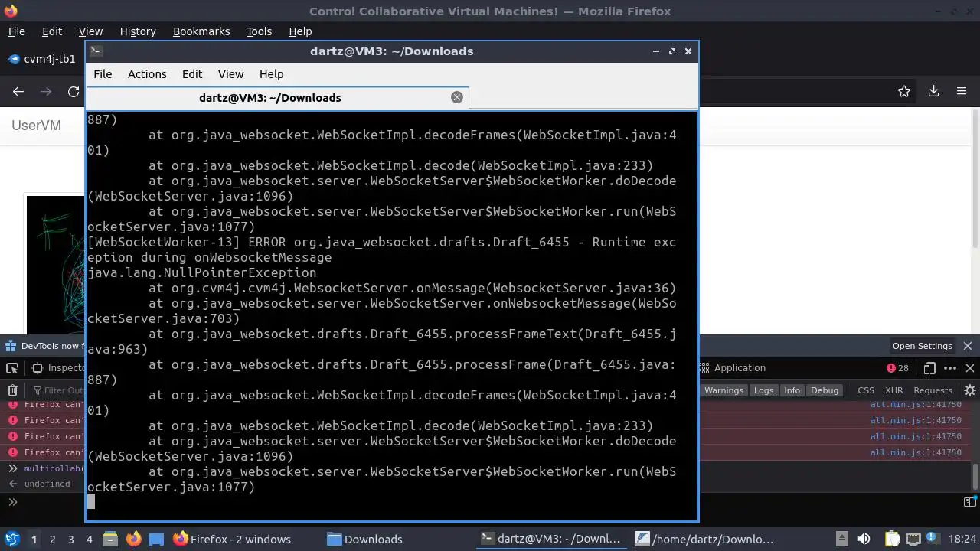Image resolution: width=980 pixels, height=551 pixels.
Task: Toggle the CSS console filter
Action: pos(866,390)
